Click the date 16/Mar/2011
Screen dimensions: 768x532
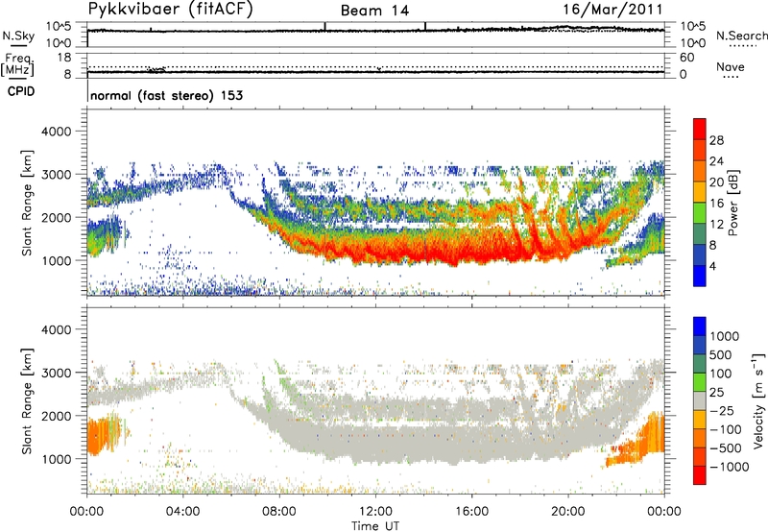click(612, 10)
